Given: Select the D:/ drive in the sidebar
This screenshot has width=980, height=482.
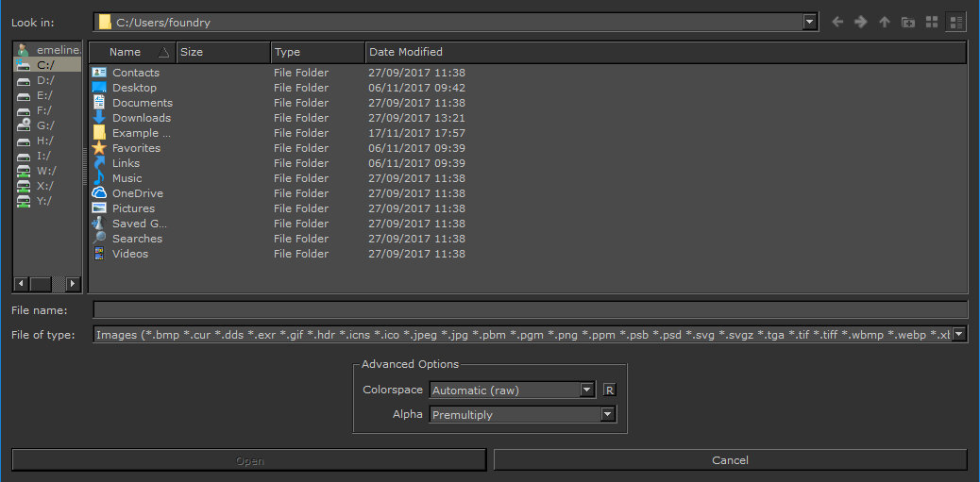Looking at the screenshot, I should tap(44, 80).
